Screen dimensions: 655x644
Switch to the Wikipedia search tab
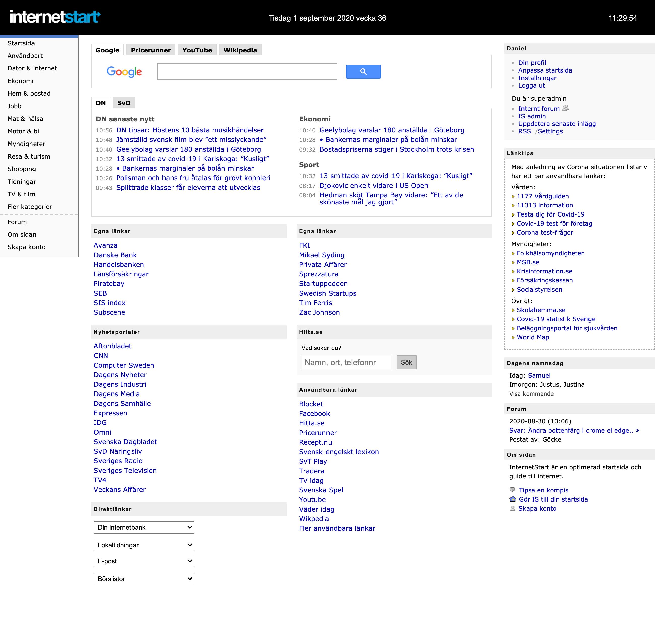coord(240,50)
